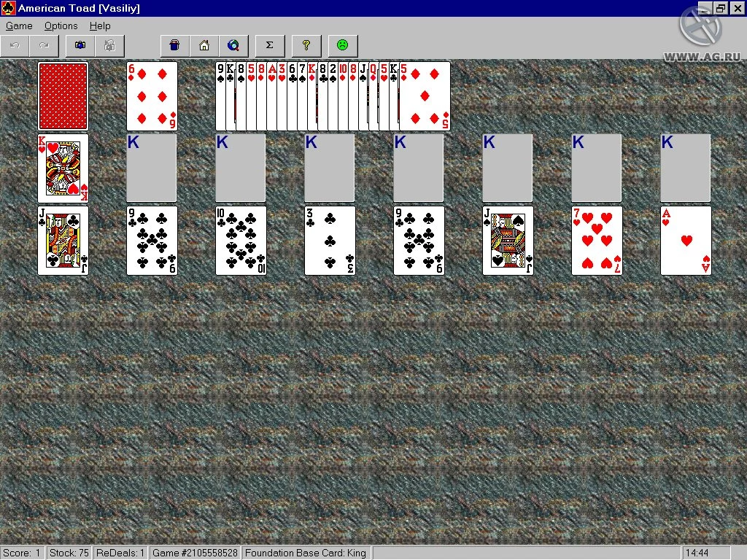The height and width of the screenshot is (560, 747).
Task: Minimize the American Toad window
Action: (705, 8)
